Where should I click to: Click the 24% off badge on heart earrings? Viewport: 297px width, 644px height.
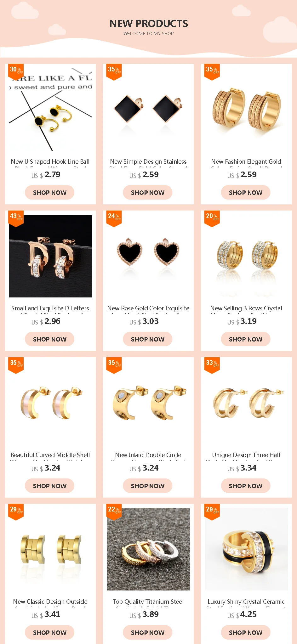pos(114,219)
